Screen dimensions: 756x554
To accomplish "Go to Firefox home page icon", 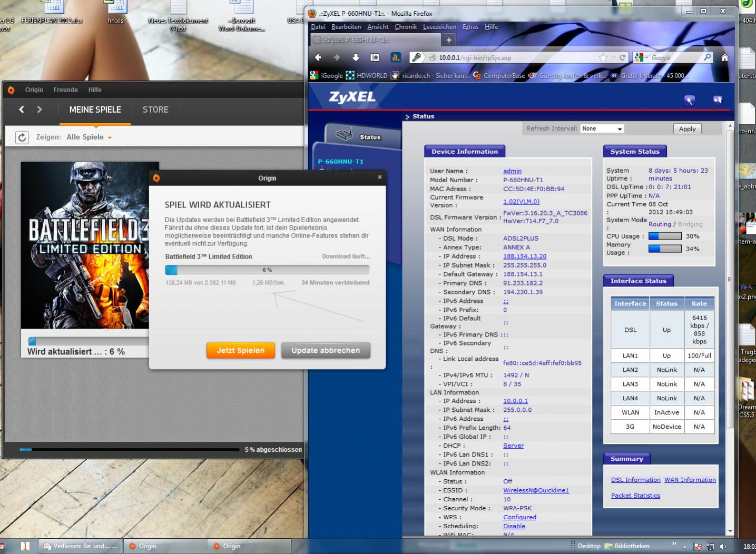I will pyautogui.click(x=725, y=57).
